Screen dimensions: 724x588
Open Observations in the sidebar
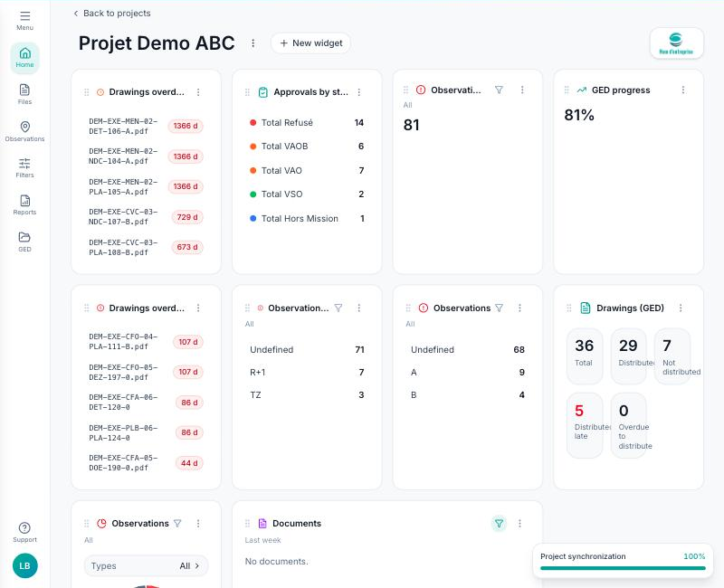point(25,131)
